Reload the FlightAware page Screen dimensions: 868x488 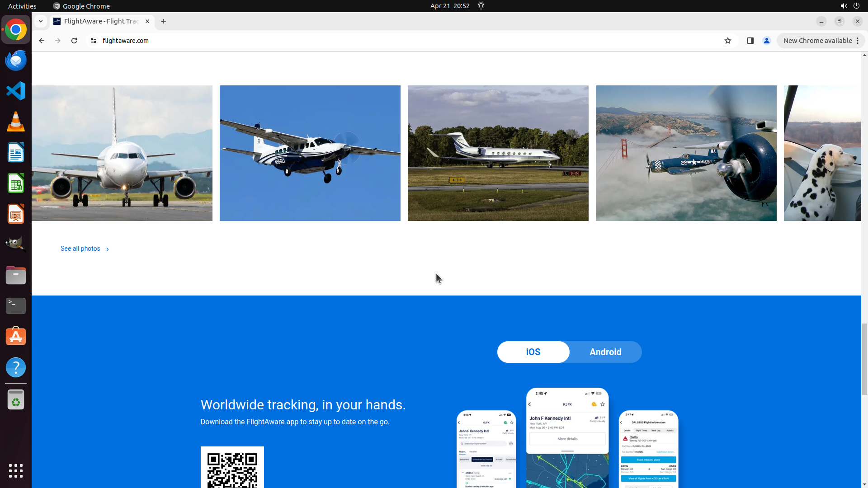pyautogui.click(x=74, y=41)
